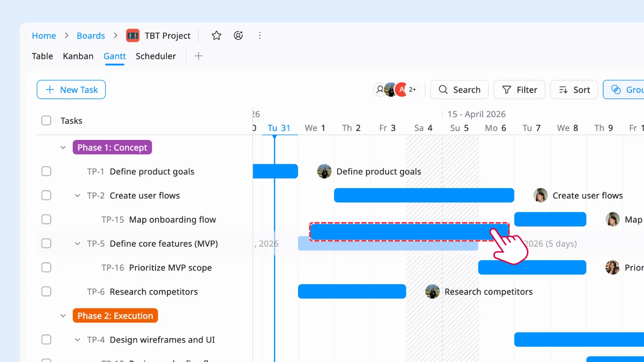Click the plus icon to add view
644x362 pixels.
tap(199, 56)
